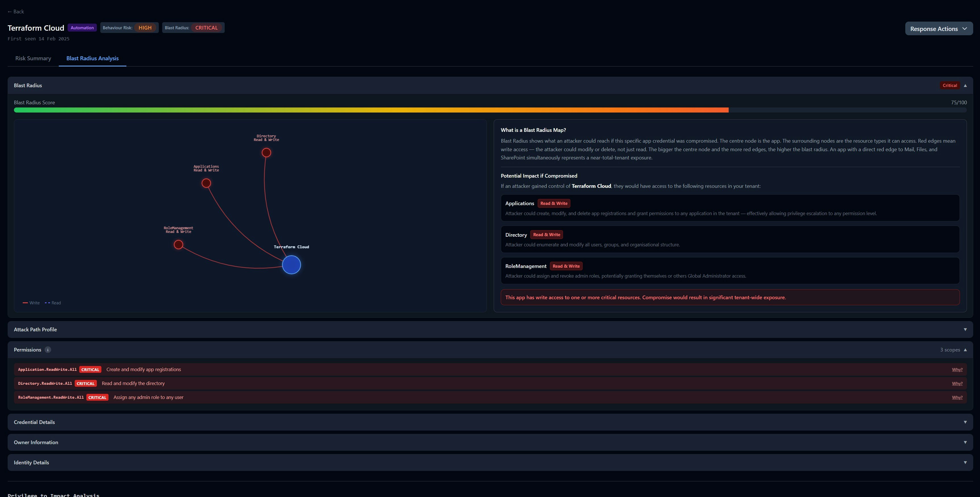Collapse the Blast Radius section arrow

[x=965, y=85]
